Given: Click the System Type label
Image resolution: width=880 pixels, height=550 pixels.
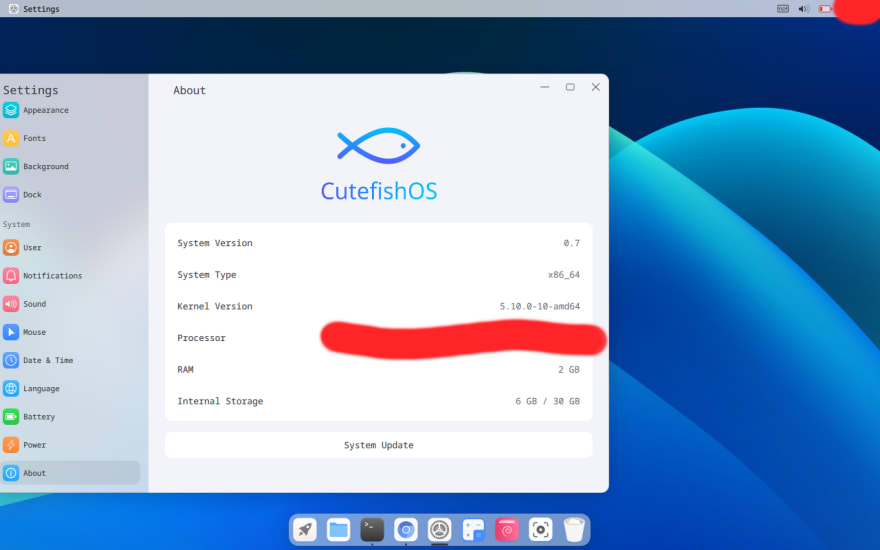Looking at the screenshot, I should point(207,274).
